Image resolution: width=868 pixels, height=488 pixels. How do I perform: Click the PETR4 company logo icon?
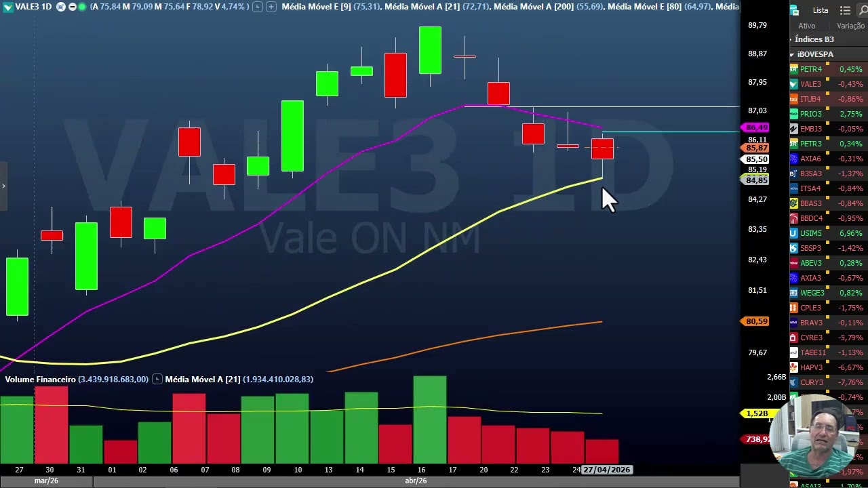click(794, 69)
